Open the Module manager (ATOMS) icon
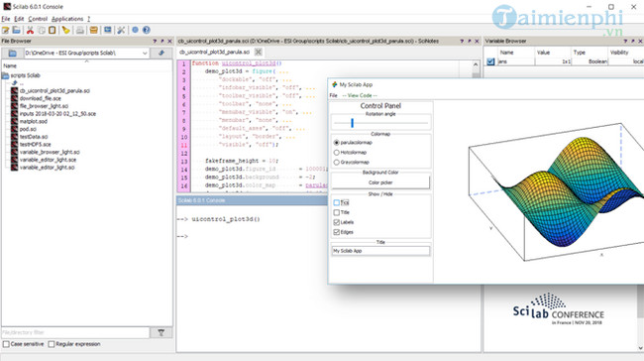The image size is (644, 361). (94, 30)
